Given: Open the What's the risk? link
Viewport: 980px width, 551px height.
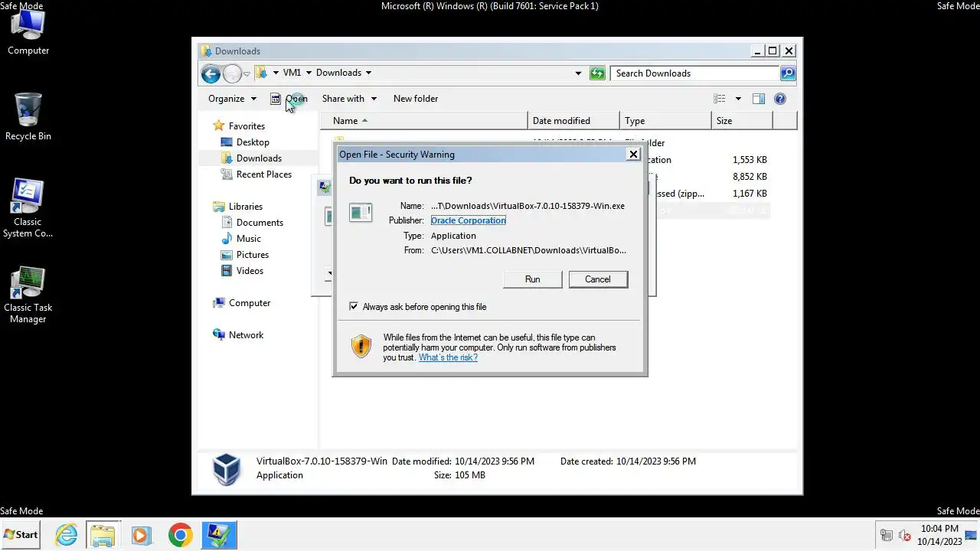Looking at the screenshot, I should pos(448,357).
